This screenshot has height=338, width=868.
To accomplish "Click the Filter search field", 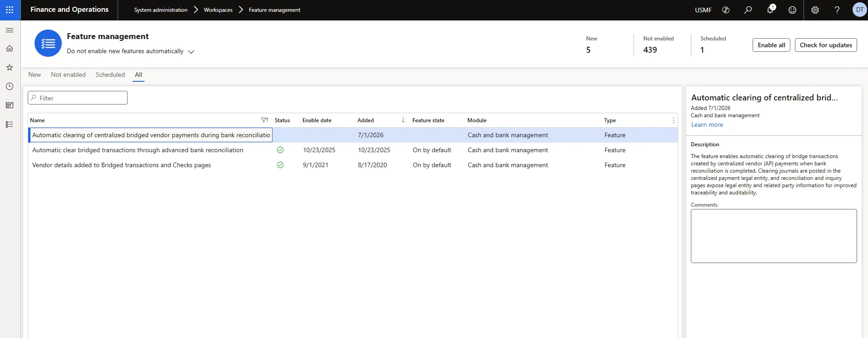I will 78,98.
